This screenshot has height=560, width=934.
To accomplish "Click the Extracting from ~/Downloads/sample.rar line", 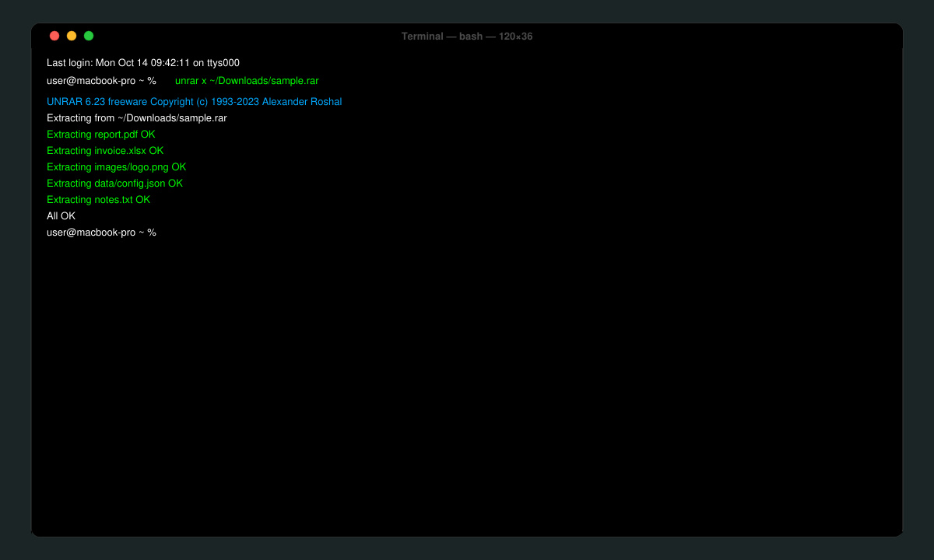I will tap(137, 118).
